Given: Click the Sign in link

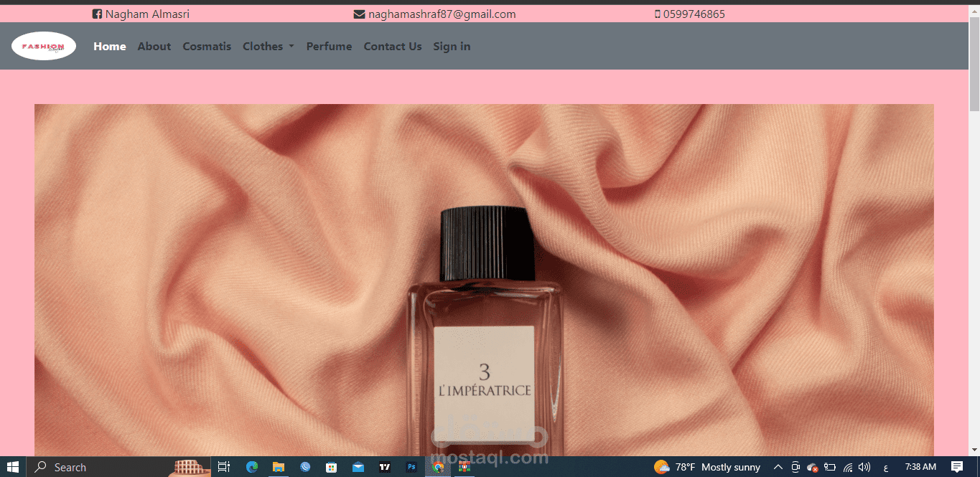Looking at the screenshot, I should point(452,46).
